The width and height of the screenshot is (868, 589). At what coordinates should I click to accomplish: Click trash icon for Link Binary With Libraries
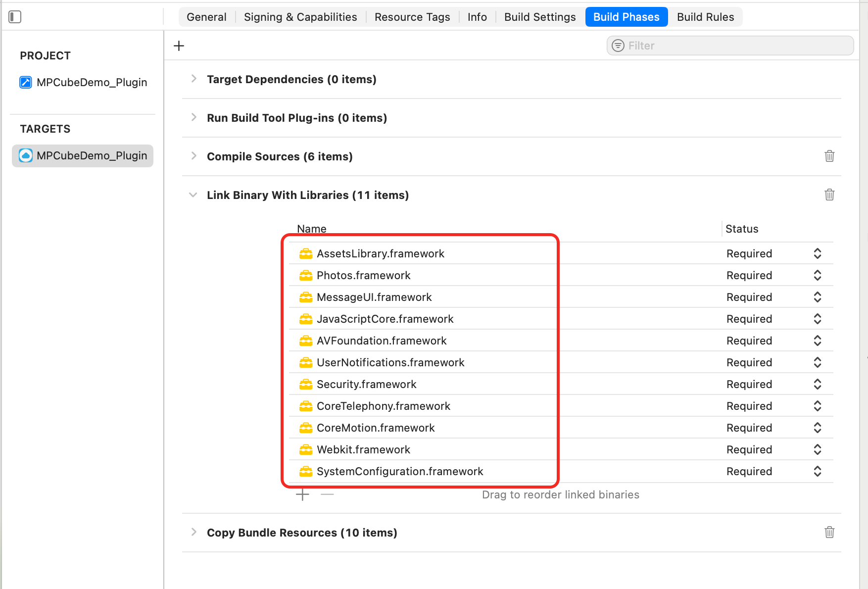(829, 195)
